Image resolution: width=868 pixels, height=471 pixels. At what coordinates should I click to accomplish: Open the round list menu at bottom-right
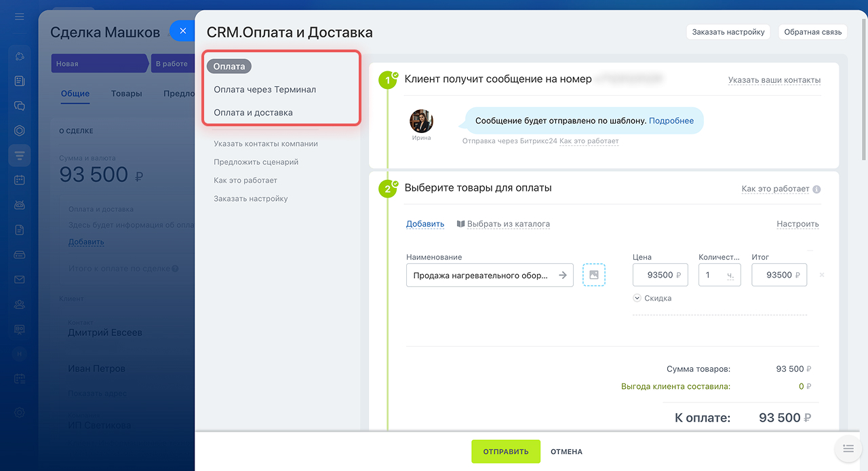(x=848, y=448)
